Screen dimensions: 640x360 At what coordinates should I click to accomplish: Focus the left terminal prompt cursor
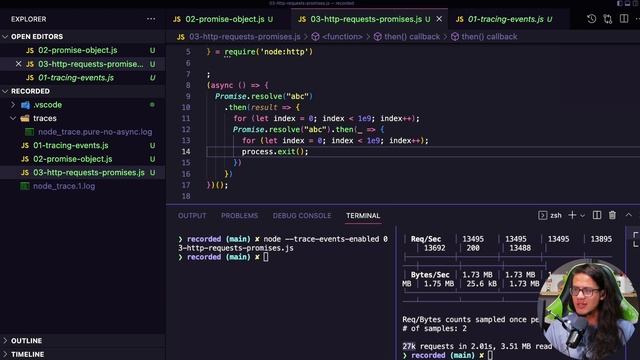(266, 257)
